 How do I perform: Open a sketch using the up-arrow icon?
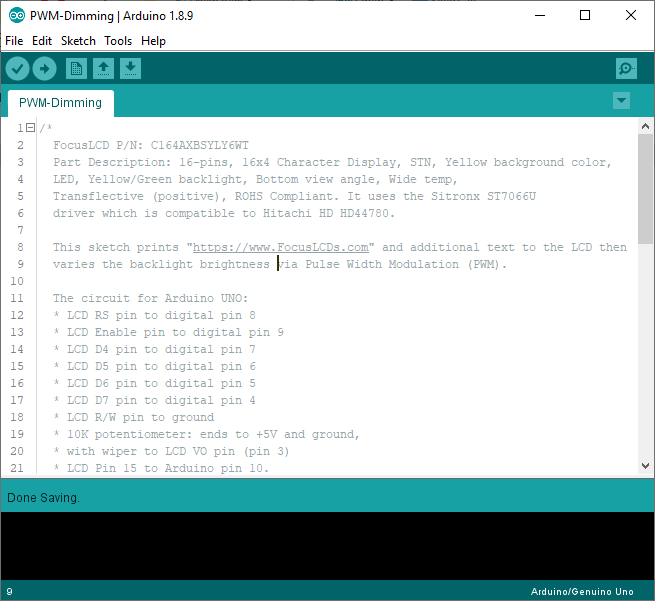pyautogui.click(x=104, y=68)
